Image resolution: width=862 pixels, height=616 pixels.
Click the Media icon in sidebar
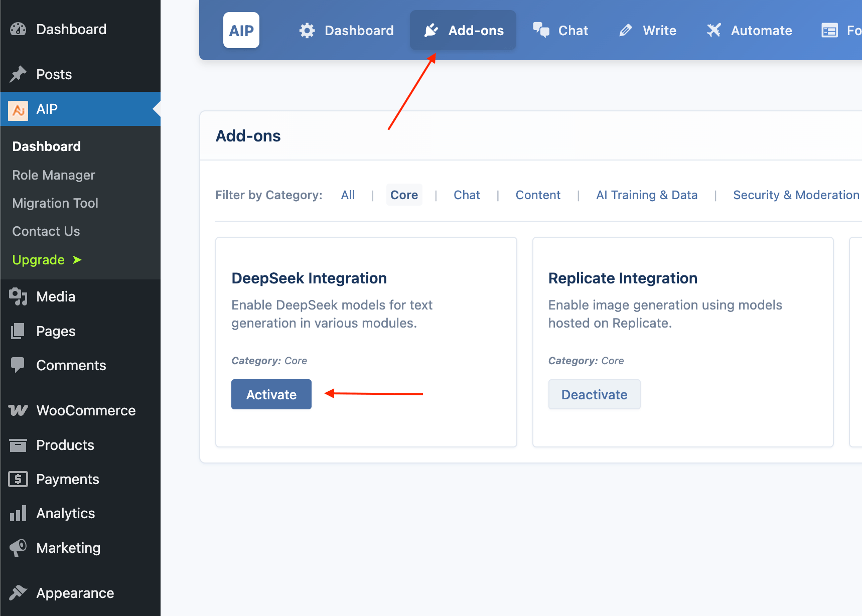point(18,296)
